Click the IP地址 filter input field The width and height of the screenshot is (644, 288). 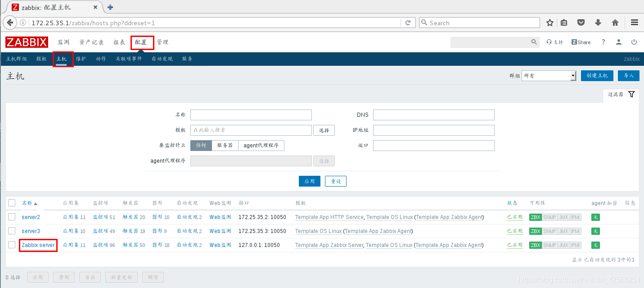[x=434, y=130]
